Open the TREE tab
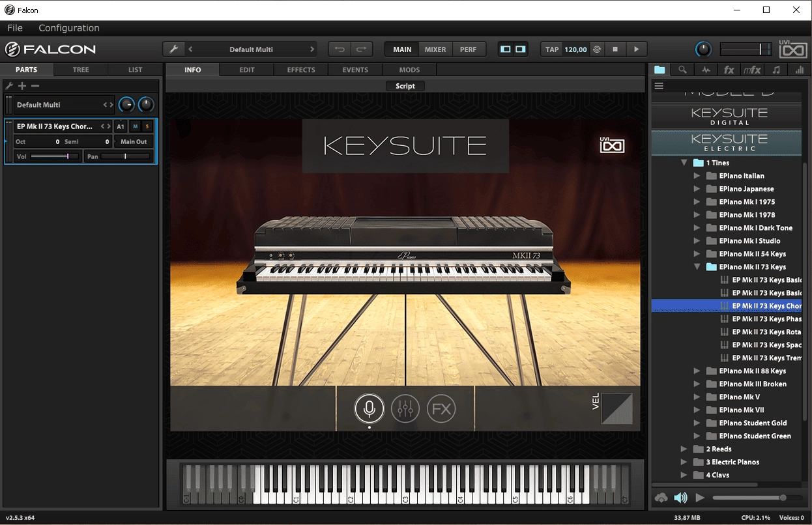Screen dimensions: 812x525 coord(81,70)
